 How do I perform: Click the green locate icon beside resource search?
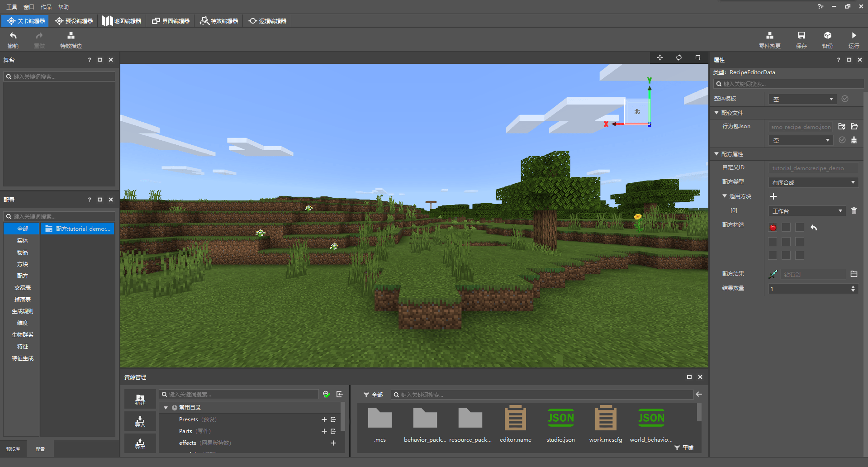click(327, 394)
